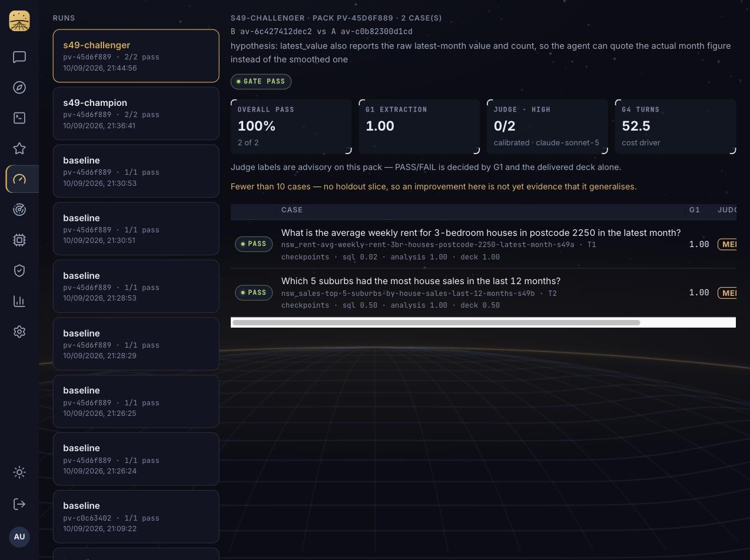Click the GATE PASS status badge
This screenshot has height=560, width=750.
pyautogui.click(x=261, y=81)
